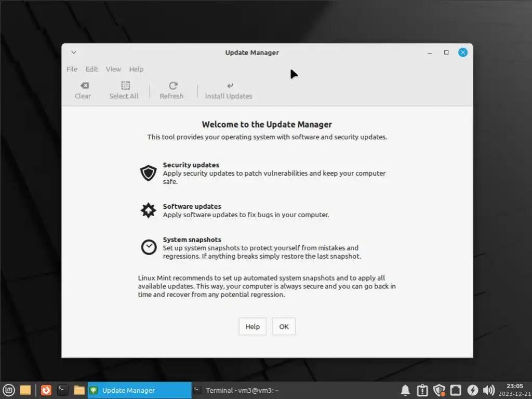This screenshot has width=532, height=399.
Task: Click the Help button at the bottom
Action: click(252, 326)
